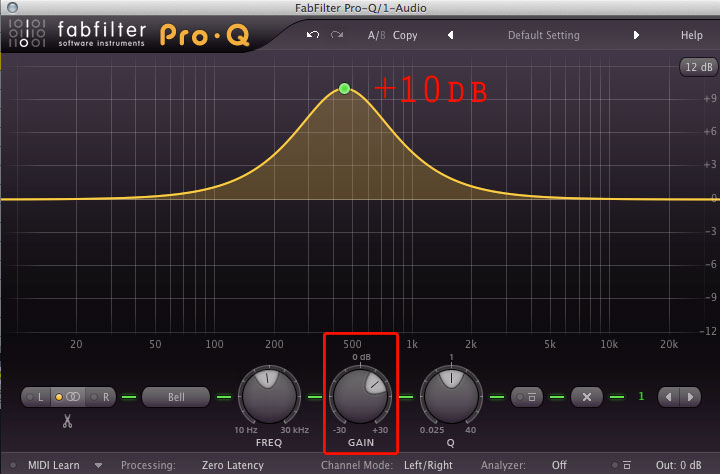
Task: Open the Bell filter shape dropdown
Action: coord(176,397)
